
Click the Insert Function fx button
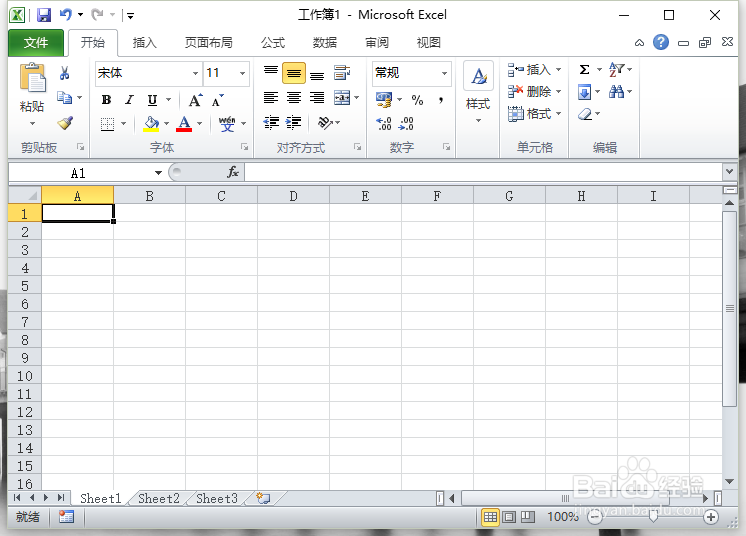coord(233,172)
